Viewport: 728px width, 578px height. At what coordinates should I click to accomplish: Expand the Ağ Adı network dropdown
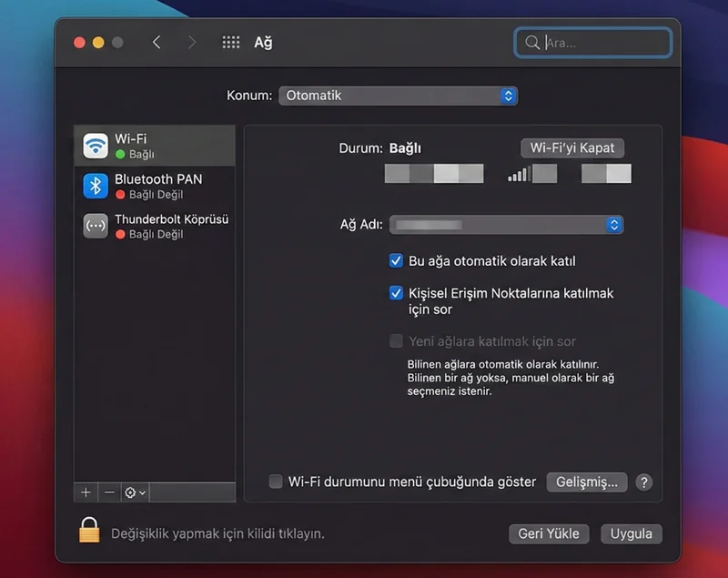(x=506, y=225)
